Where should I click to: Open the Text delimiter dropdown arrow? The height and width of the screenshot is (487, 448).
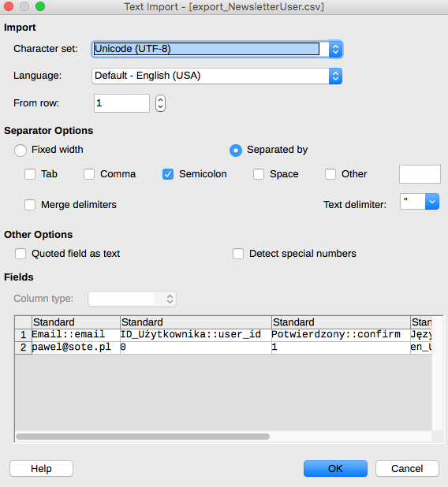click(432, 202)
